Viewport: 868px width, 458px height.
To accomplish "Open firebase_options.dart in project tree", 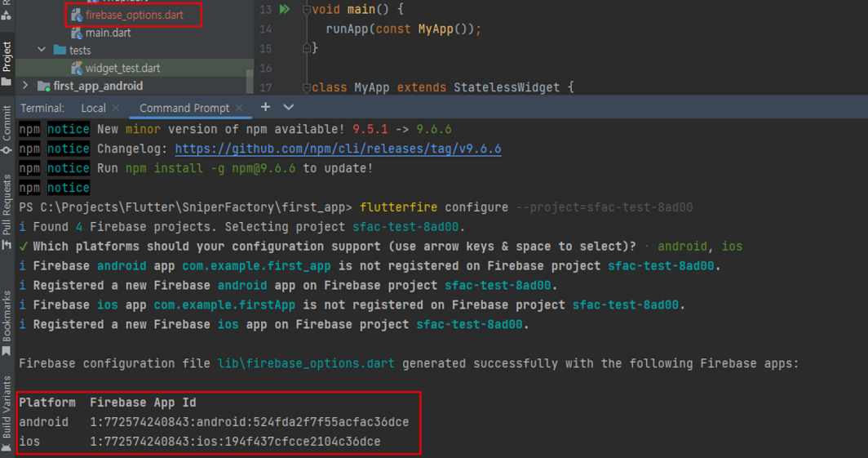I will coord(134,15).
